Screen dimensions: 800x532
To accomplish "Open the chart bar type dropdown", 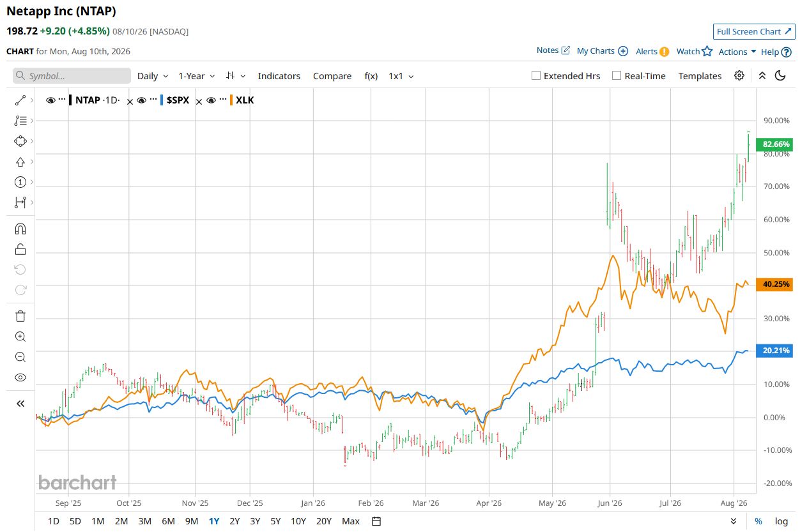I will 236,75.
